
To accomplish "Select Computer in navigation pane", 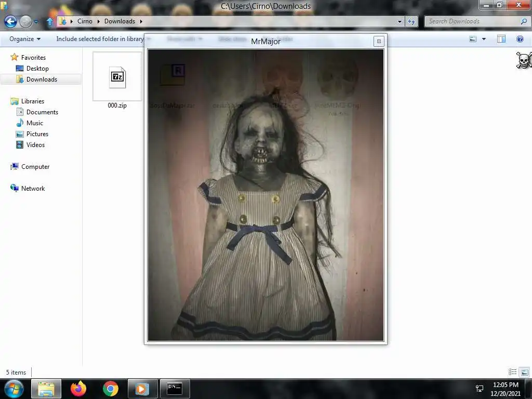I will point(35,167).
